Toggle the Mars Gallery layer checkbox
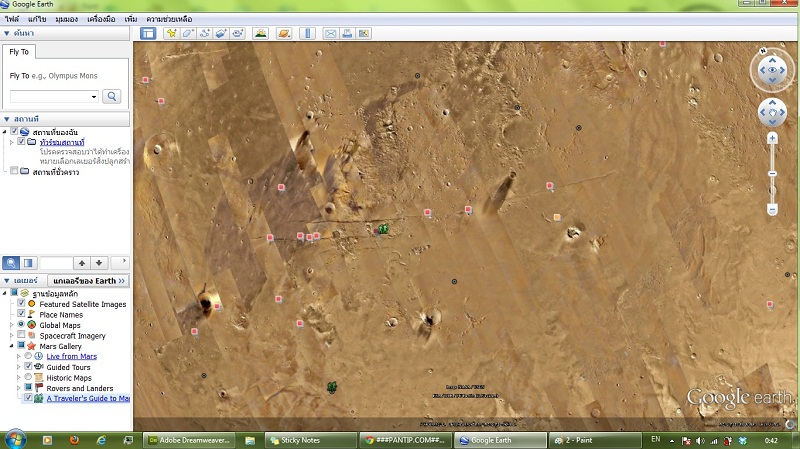The image size is (800, 449). pos(21,345)
